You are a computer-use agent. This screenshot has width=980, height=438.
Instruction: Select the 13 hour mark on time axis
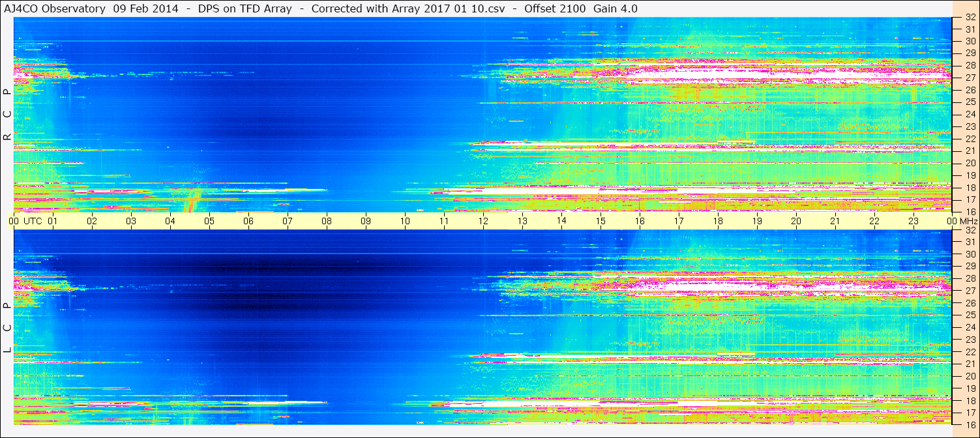(x=522, y=221)
